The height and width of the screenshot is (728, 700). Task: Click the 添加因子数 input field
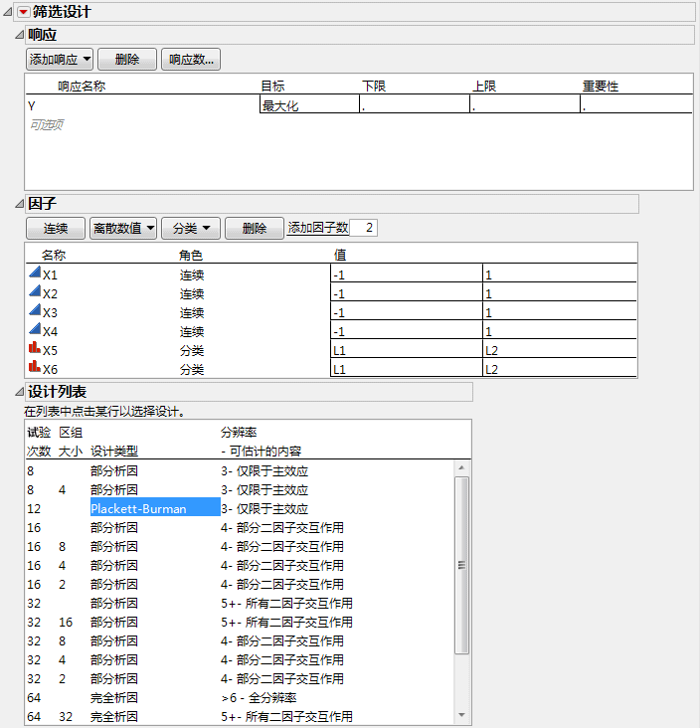[x=364, y=228]
